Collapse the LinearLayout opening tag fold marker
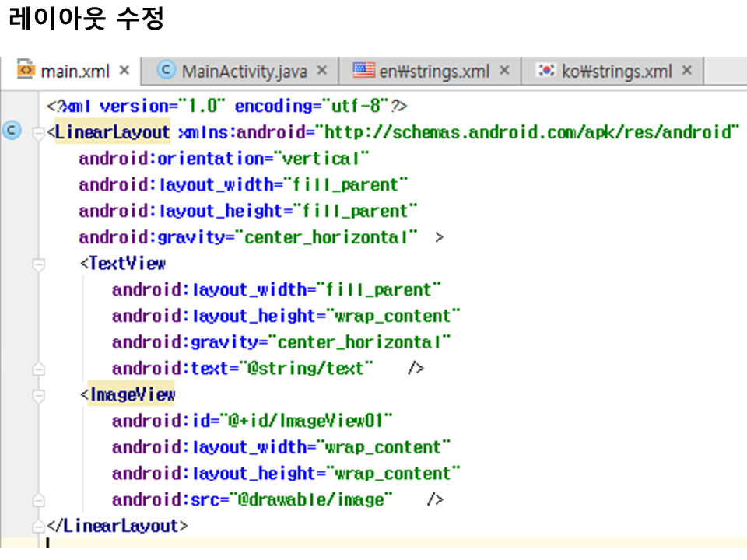747x560 pixels. [38, 133]
